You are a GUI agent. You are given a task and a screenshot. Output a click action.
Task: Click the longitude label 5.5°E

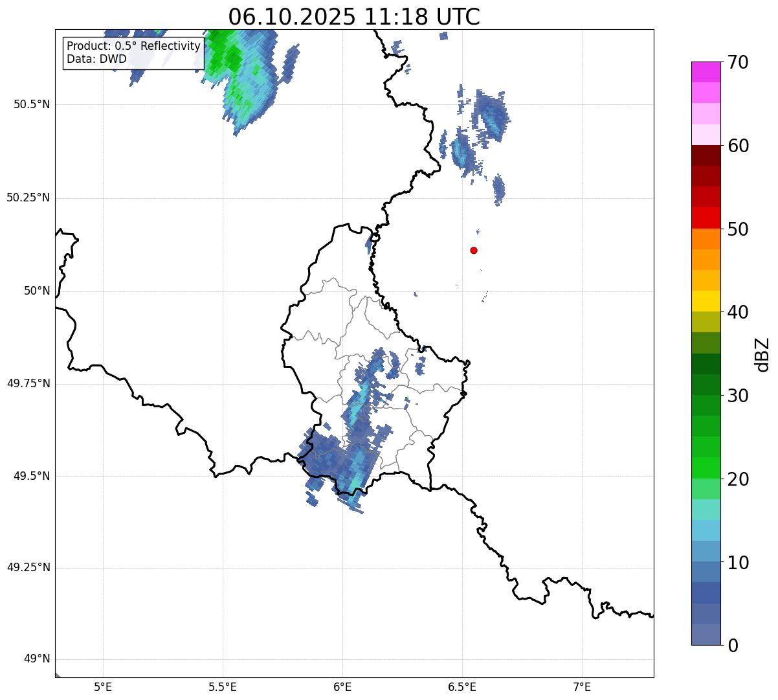point(223,687)
